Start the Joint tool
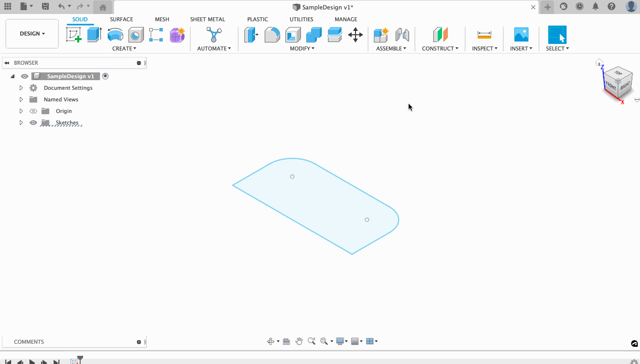This screenshot has height=364, width=640. [402, 35]
